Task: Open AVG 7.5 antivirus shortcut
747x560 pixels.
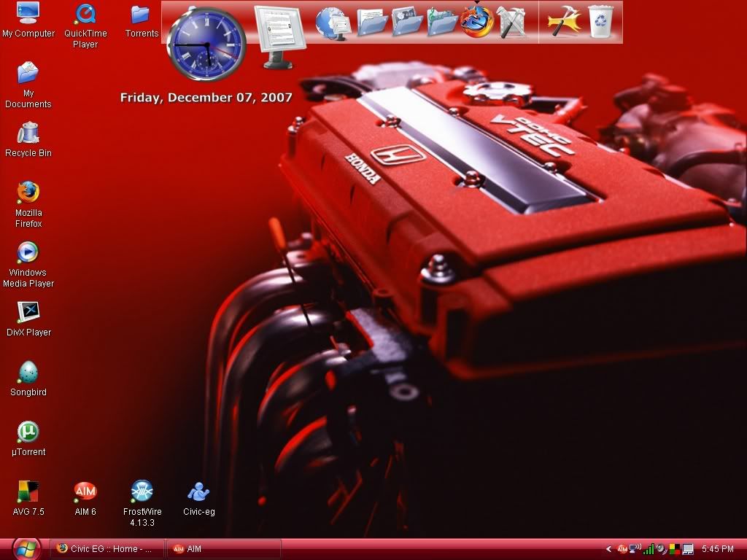Action: pos(28,498)
